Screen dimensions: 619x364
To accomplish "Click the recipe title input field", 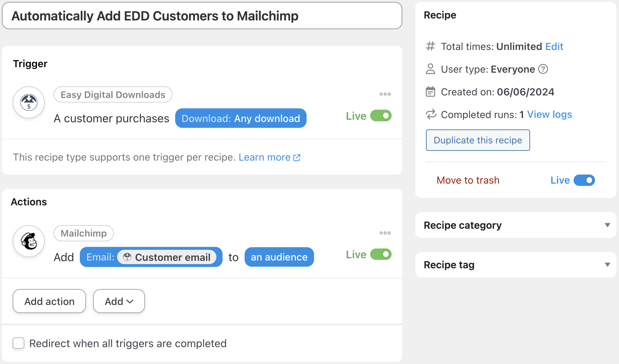I will (202, 16).
